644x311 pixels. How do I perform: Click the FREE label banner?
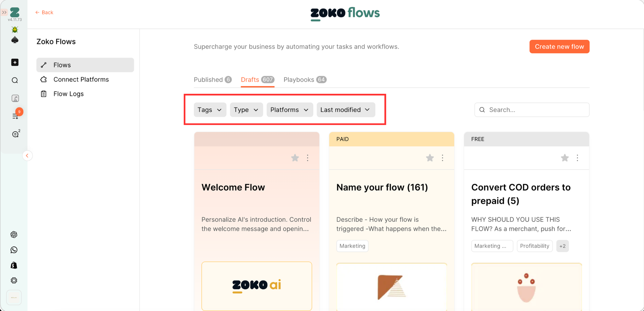click(x=526, y=139)
